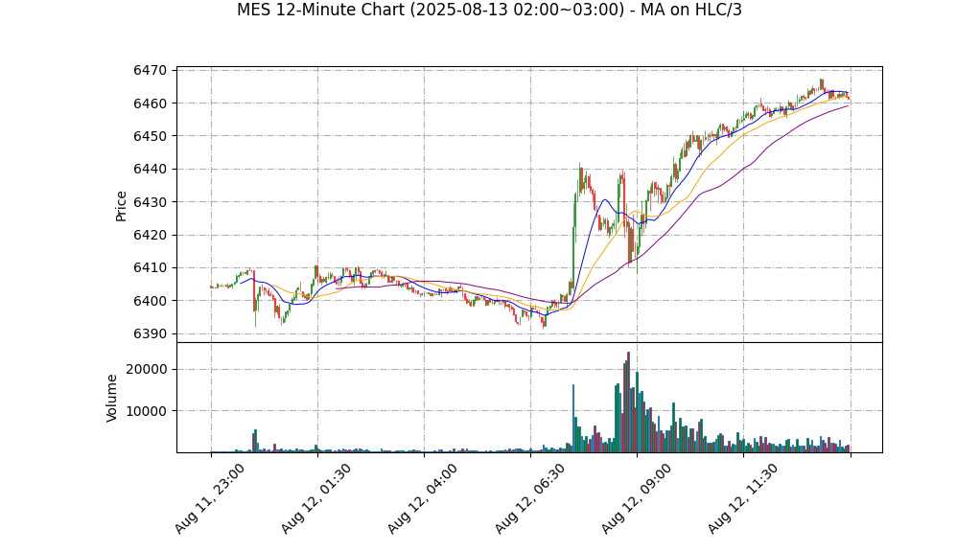
Task: Click the 6420 price tick label
Action: point(150,236)
